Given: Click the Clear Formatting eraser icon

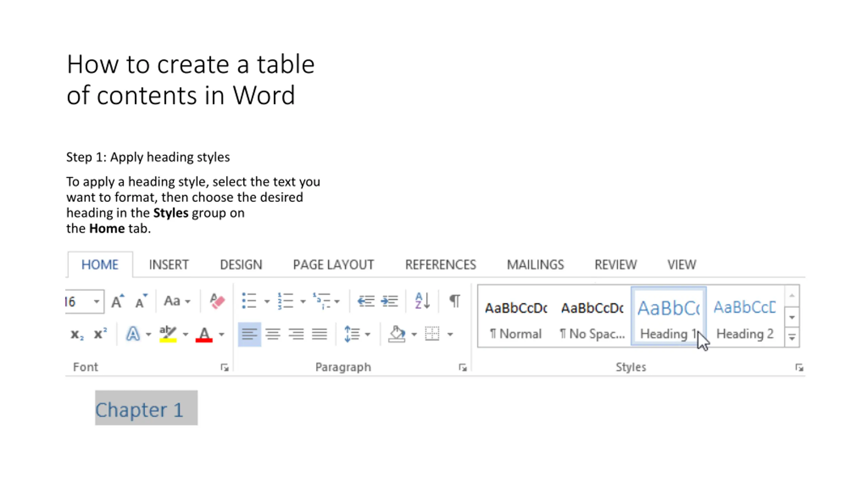Looking at the screenshot, I should point(217,301).
